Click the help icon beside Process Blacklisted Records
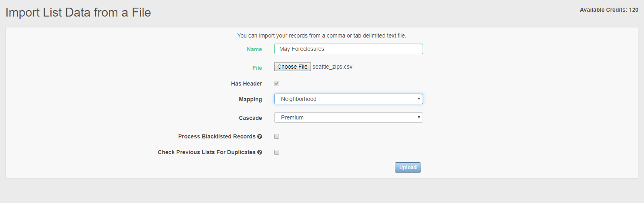This screenshot has width=644, height=203. pos(260,136)
